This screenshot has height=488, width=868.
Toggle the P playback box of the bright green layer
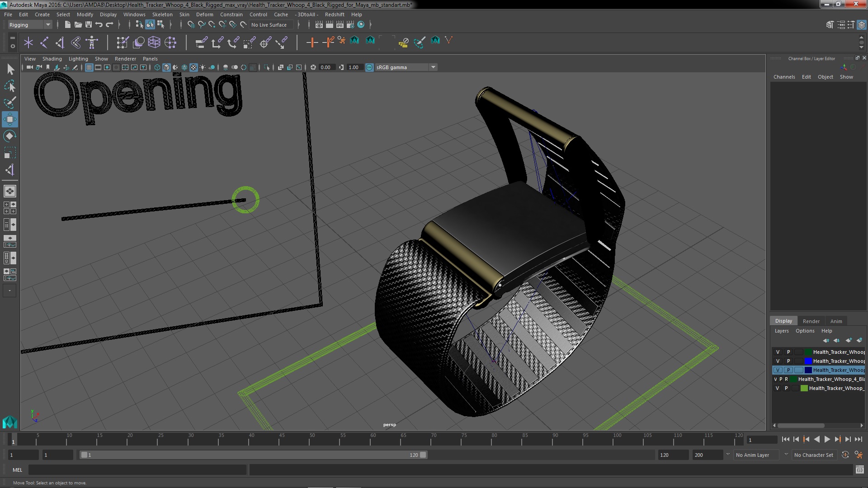[786, 388]
